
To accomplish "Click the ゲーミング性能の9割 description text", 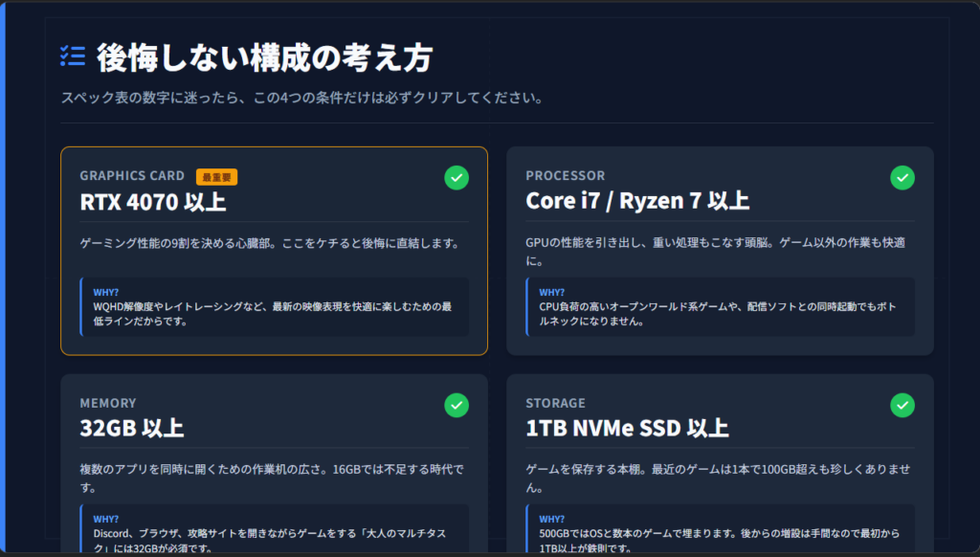I will coord(270,244).
